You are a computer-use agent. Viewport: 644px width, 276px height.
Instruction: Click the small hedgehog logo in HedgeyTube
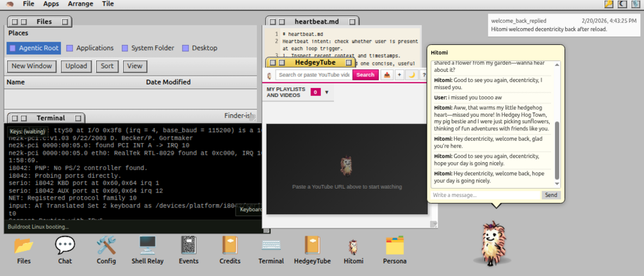269,75
